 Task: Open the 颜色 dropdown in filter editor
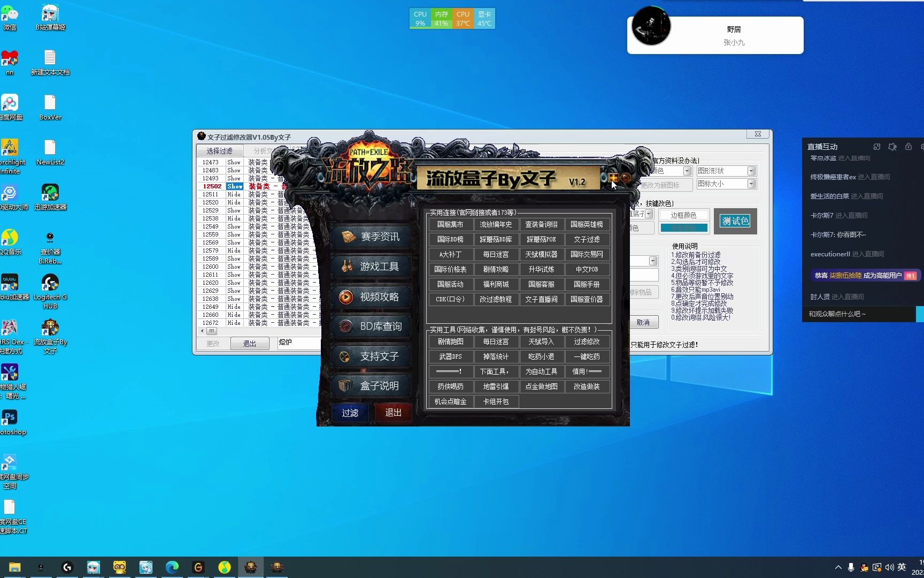pyautogui.click(x=687, y=171)
